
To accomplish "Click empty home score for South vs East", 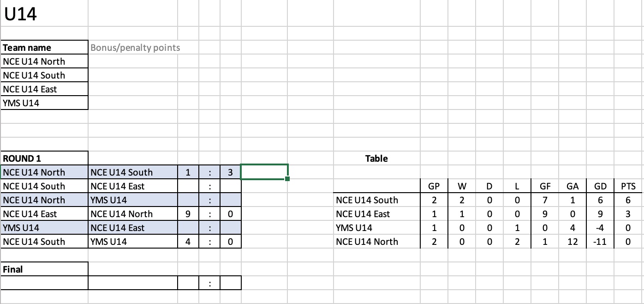I will (x=188, y=186).
